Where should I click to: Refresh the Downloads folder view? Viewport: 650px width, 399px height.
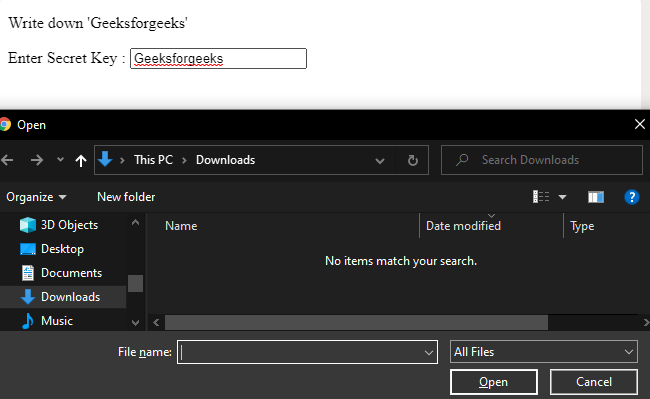[412, 160]
